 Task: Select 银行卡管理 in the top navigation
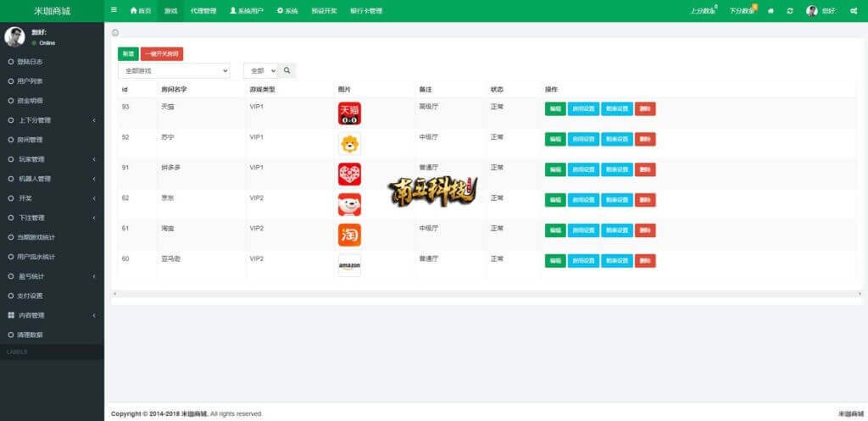pos(365,11)
